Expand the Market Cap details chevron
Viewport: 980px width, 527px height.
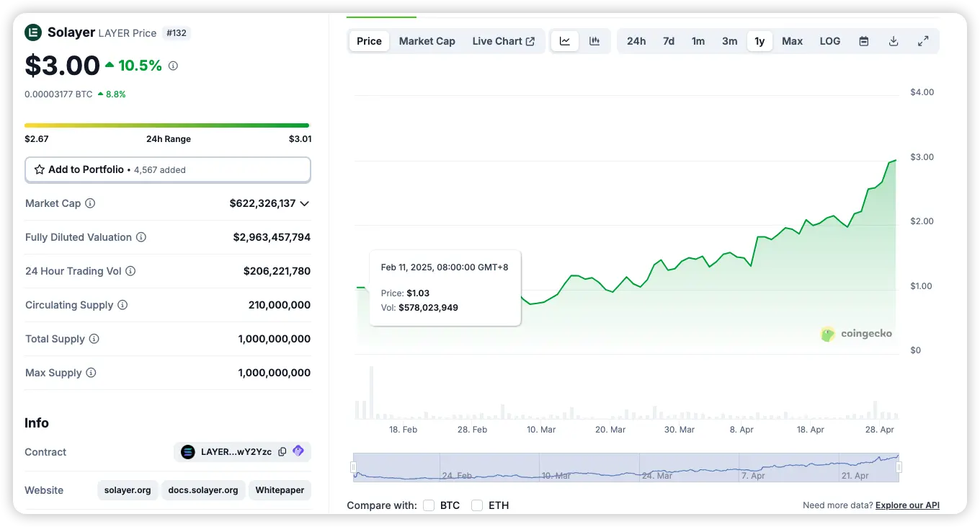point(305,203)
